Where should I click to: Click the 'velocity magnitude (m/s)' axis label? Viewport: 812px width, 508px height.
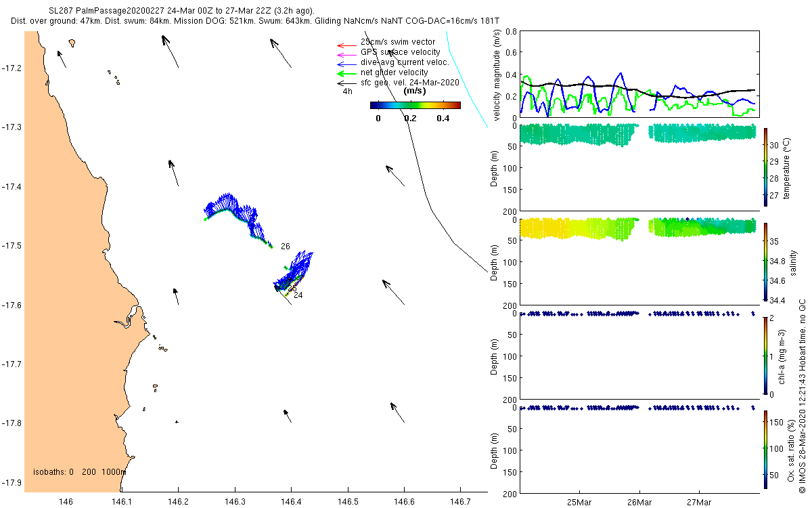click(x=497, y=75)
